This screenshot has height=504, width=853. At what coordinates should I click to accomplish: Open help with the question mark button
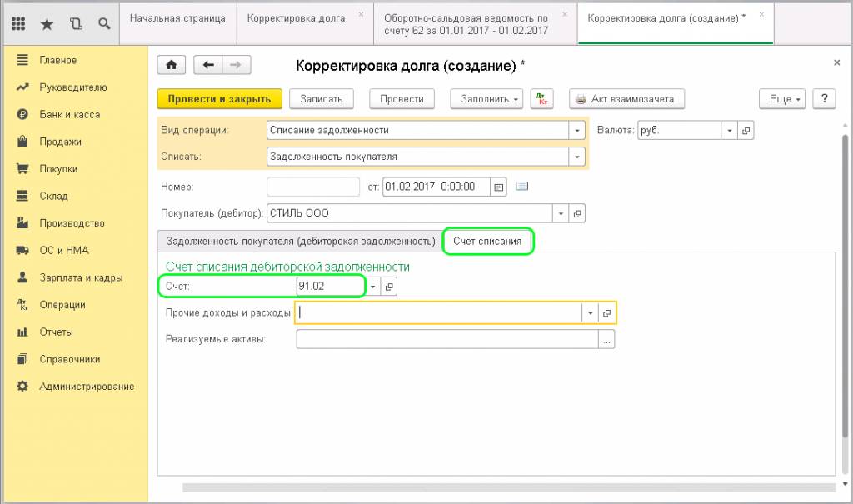824,99
